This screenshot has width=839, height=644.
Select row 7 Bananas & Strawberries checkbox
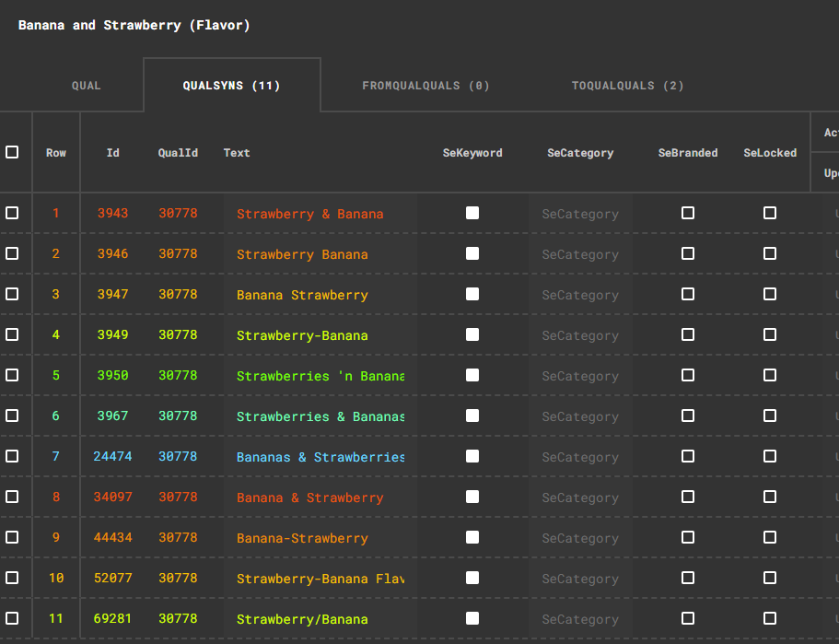pyautogui.click(x=12, y=456)
